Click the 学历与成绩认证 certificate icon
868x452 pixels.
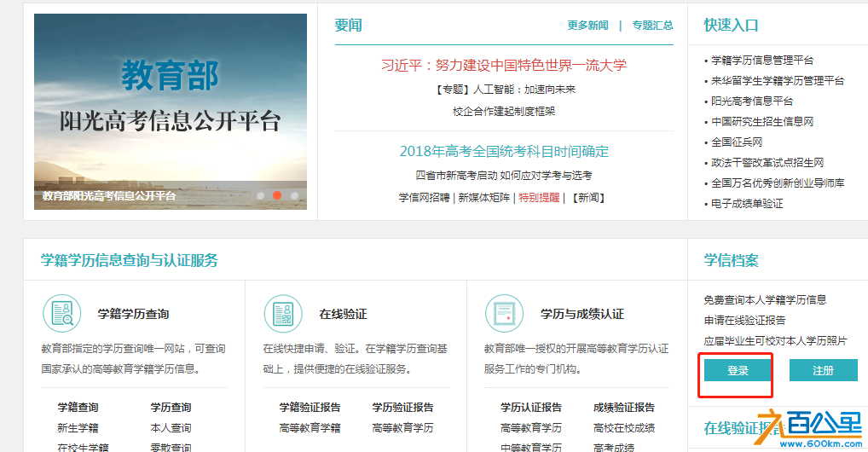click(504, 314)
